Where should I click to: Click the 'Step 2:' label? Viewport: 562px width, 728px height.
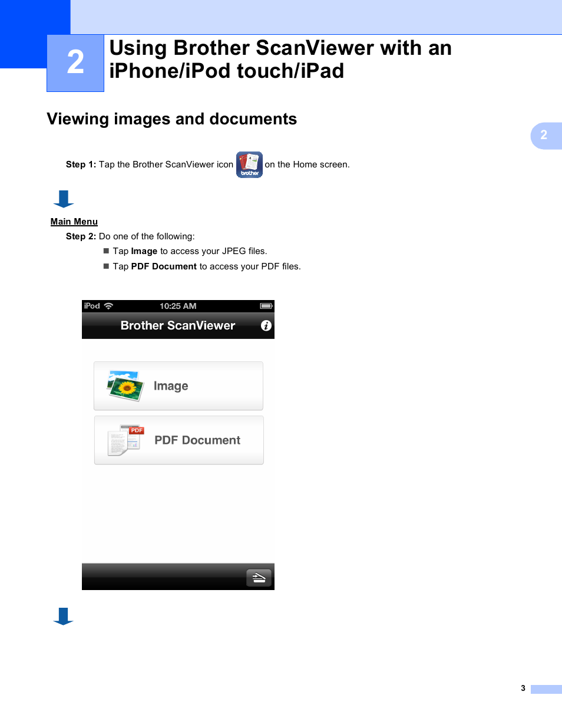click(81, 236)
